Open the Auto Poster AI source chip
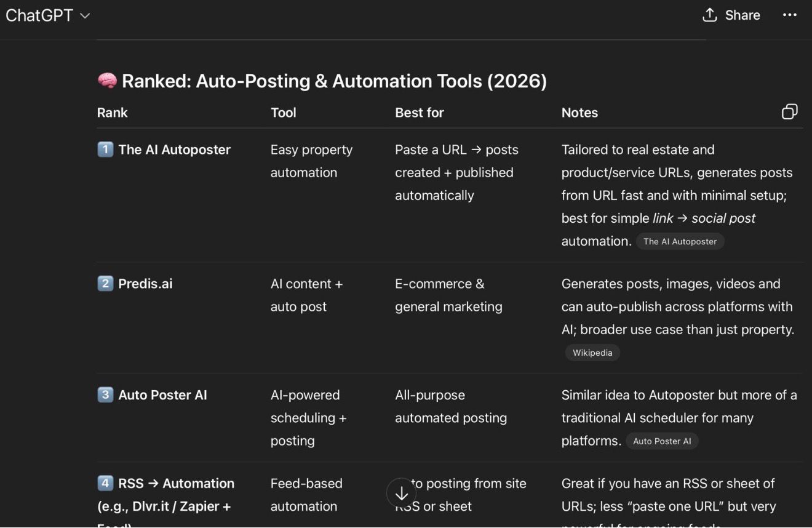Viewport: 812px width, 528px height. [x=662, y=441]
